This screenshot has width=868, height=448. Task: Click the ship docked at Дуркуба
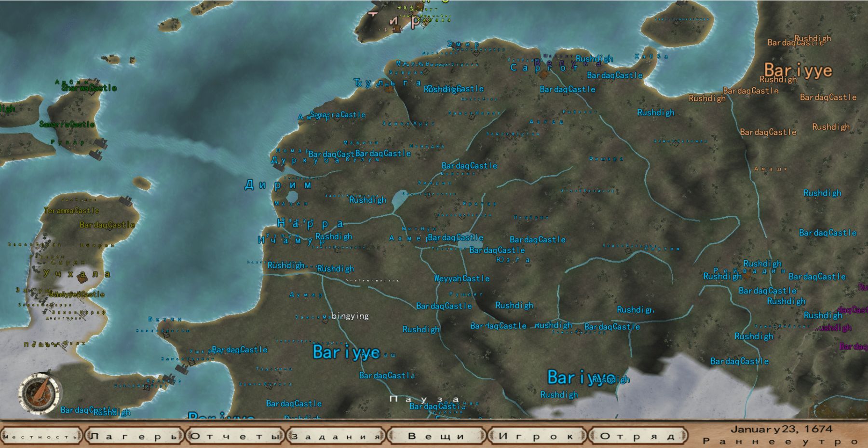click(x=279, y=167)
